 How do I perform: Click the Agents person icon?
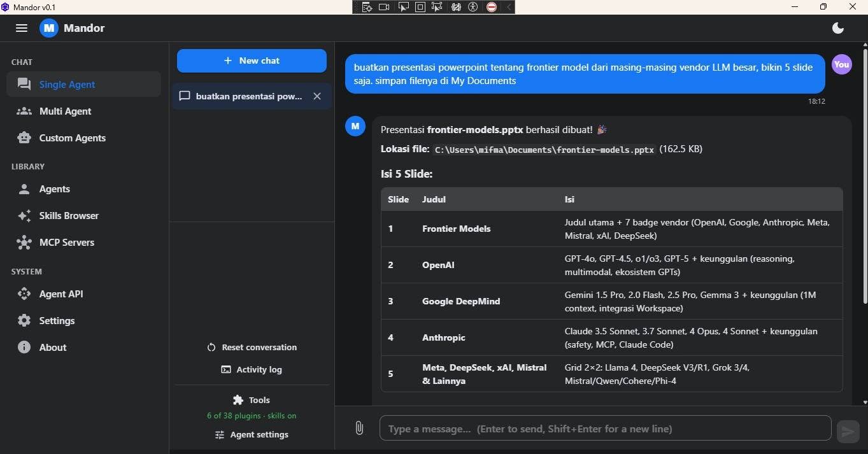[24, 188]
